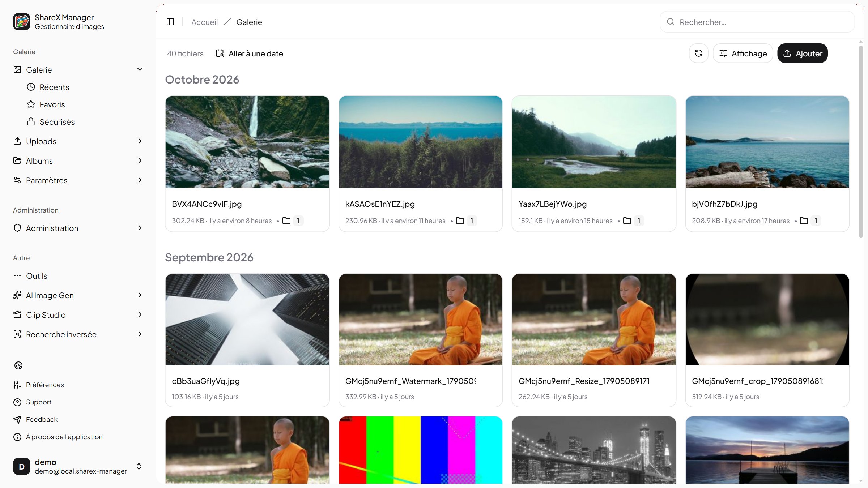Click Aller à une date
The width and height of the screenshot is (868, 488).
250,53
